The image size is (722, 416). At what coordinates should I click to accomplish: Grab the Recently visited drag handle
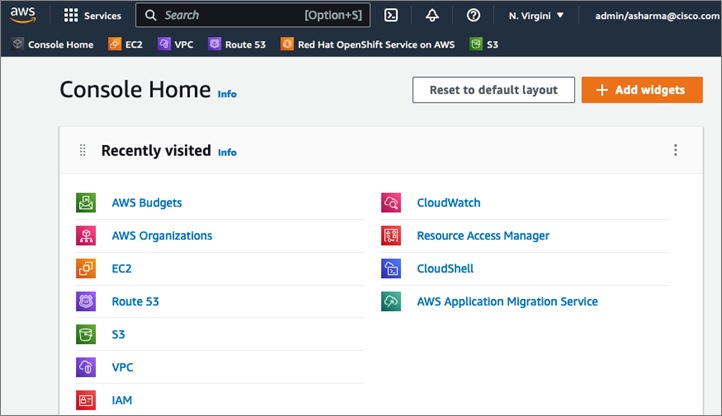pyautogui.click(x=82, y=150)
